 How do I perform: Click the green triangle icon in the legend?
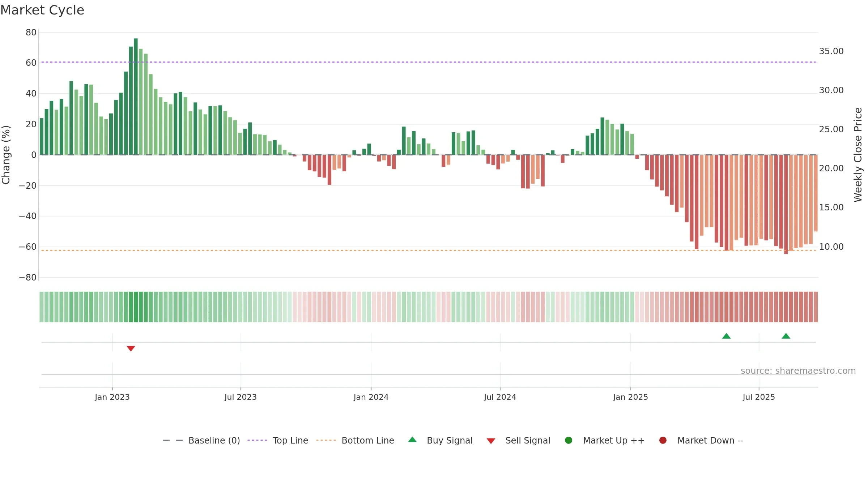point(412,440)
